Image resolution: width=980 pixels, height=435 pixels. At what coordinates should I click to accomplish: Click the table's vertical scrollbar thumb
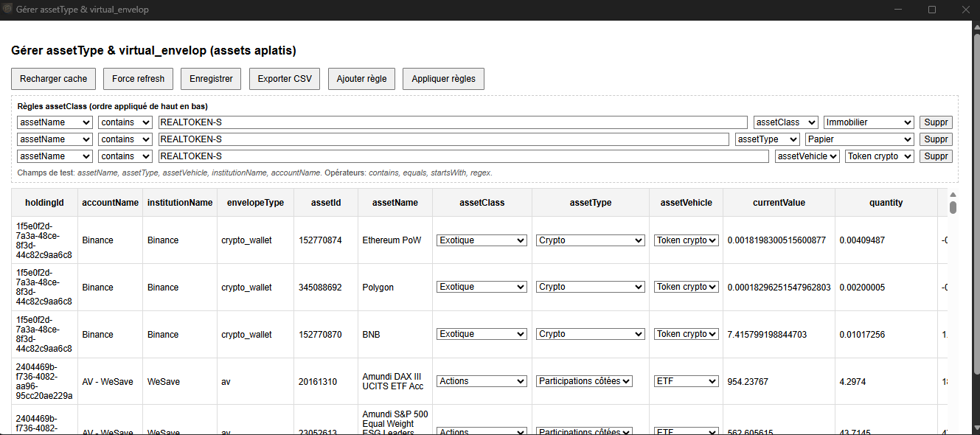(953, 207)
